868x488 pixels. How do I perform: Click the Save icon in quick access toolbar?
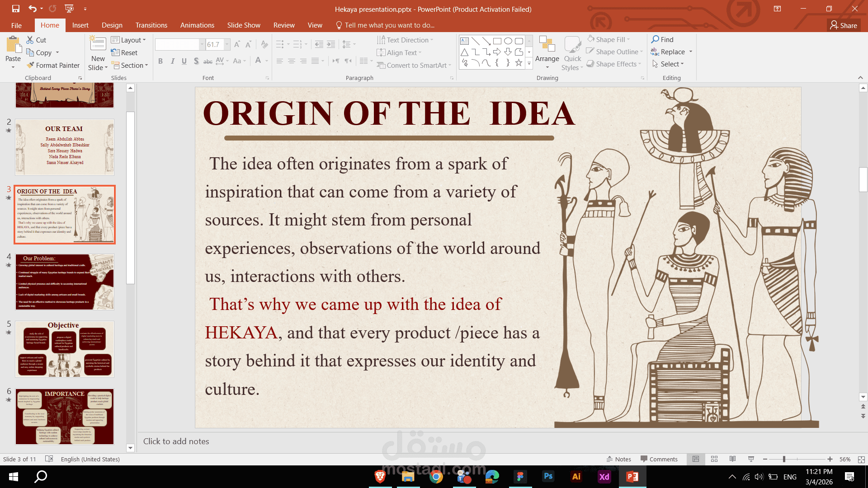point(16,9)
